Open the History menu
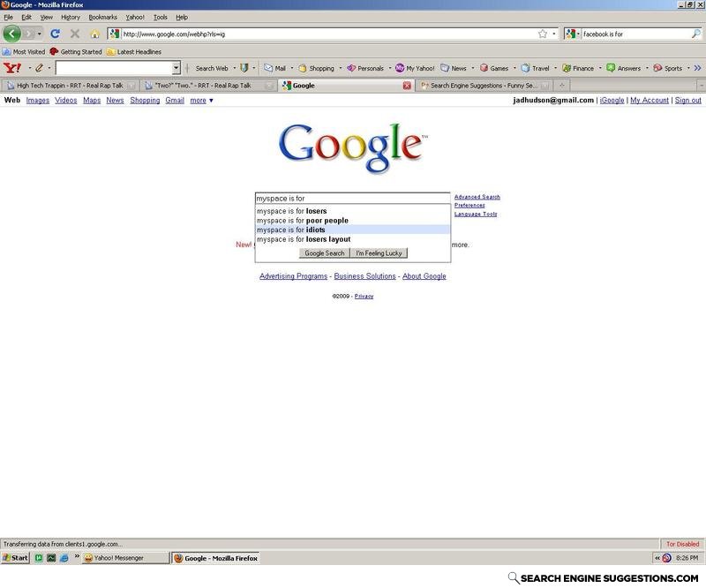The height and width of the screenshot is (588, 706). 71,17
